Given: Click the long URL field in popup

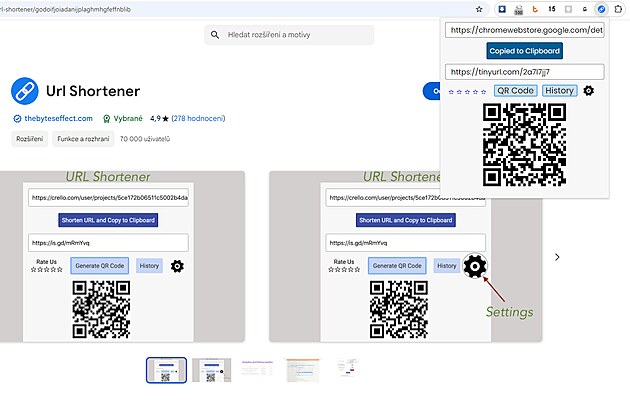Looking at the screenshot, I should coord(525,30).
